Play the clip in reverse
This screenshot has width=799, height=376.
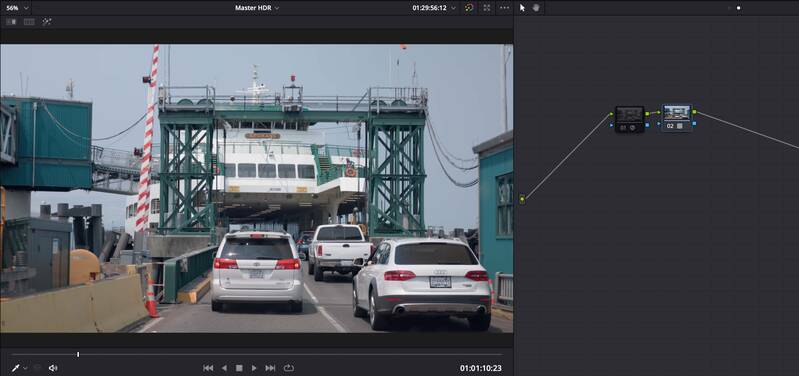click(x=224, y=368)
